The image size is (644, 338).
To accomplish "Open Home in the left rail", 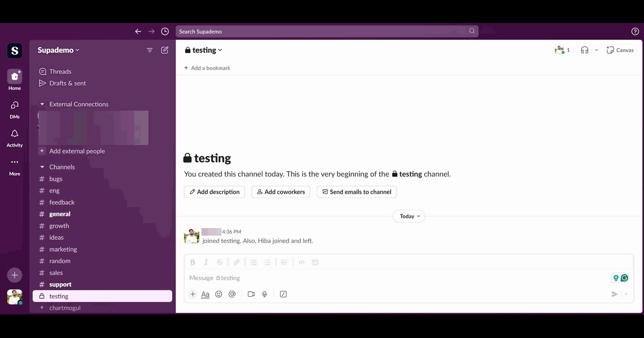I will click(14, 80).
